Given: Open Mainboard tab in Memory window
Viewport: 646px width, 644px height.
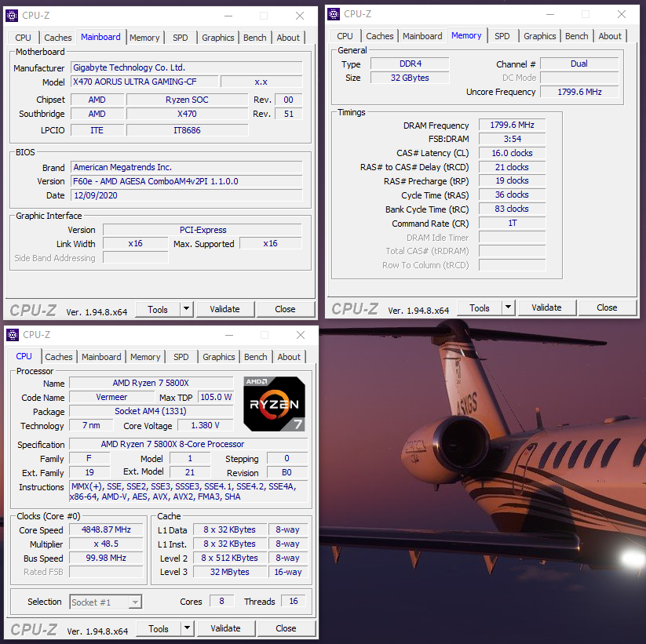Looking at the screenshot, I should pyautogui.click(x=422, y=36).
